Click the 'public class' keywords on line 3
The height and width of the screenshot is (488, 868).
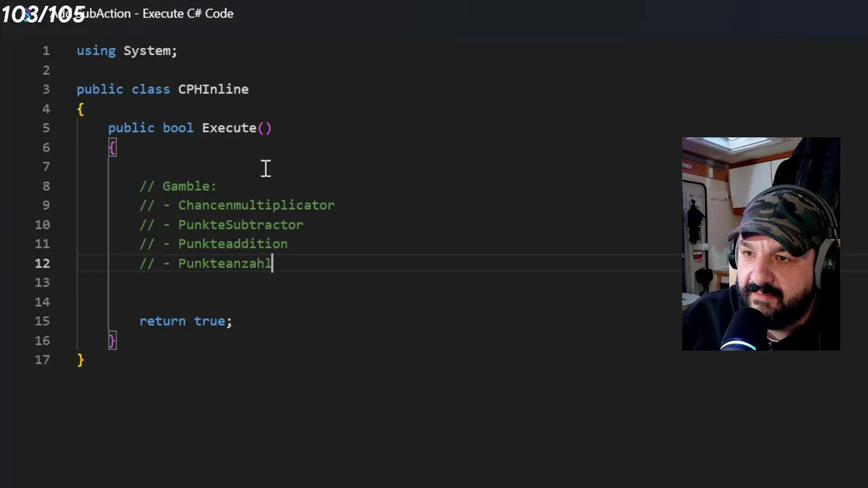pos(123,89)
